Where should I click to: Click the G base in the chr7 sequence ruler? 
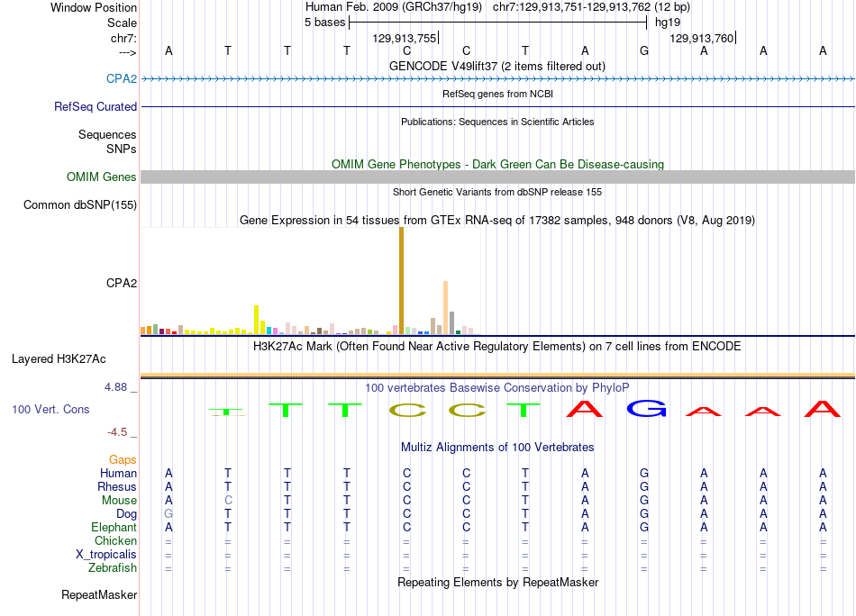coord(644,50)
